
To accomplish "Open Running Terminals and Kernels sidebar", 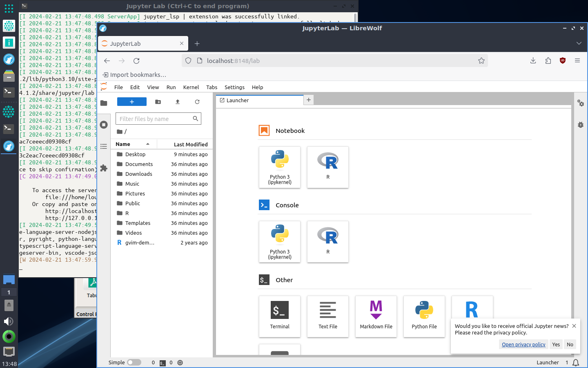I will point(104,125).
